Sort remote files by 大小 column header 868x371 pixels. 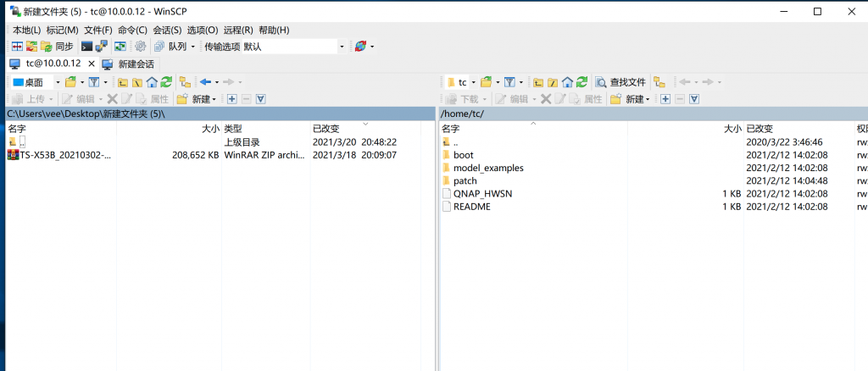pos(685,128)
